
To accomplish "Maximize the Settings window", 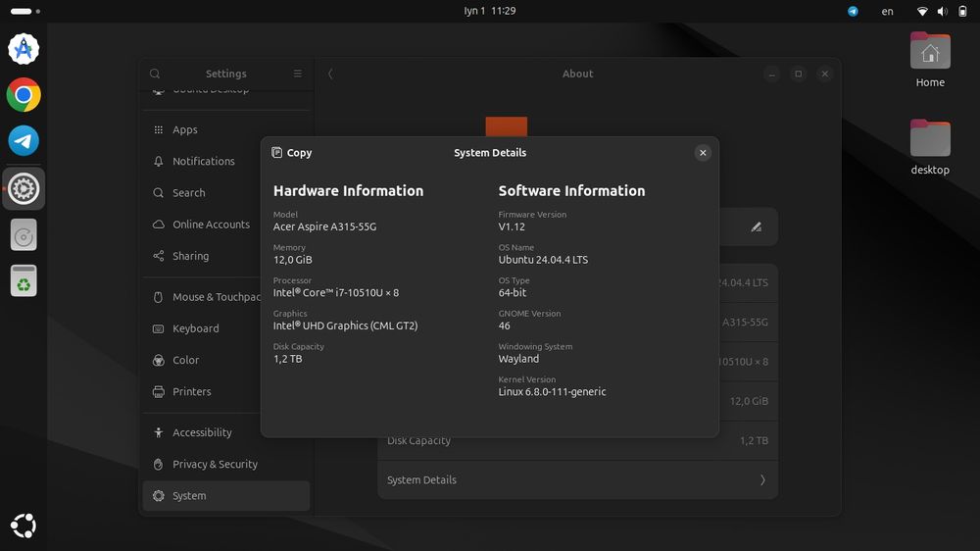I will (x=798, y=74).
